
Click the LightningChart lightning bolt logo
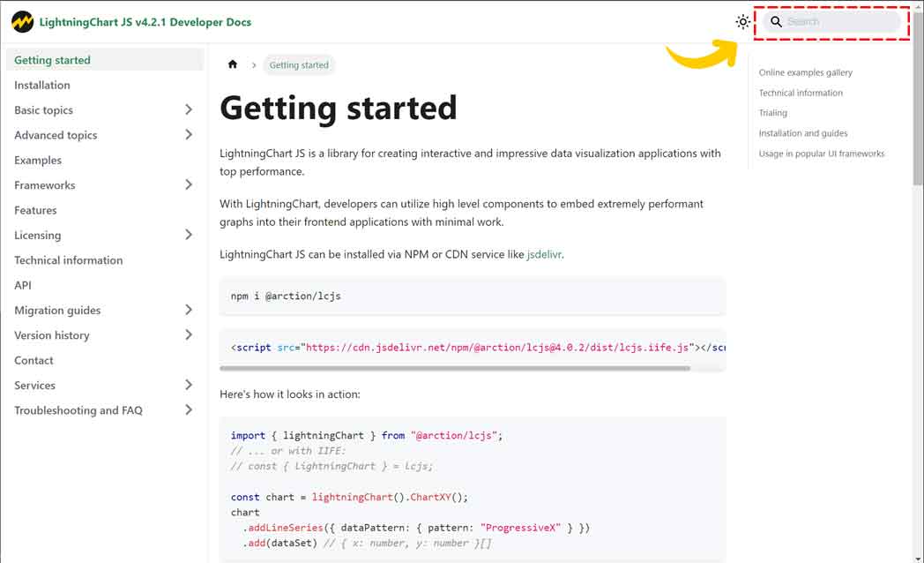pyautogui.click(x=22, y=22)
